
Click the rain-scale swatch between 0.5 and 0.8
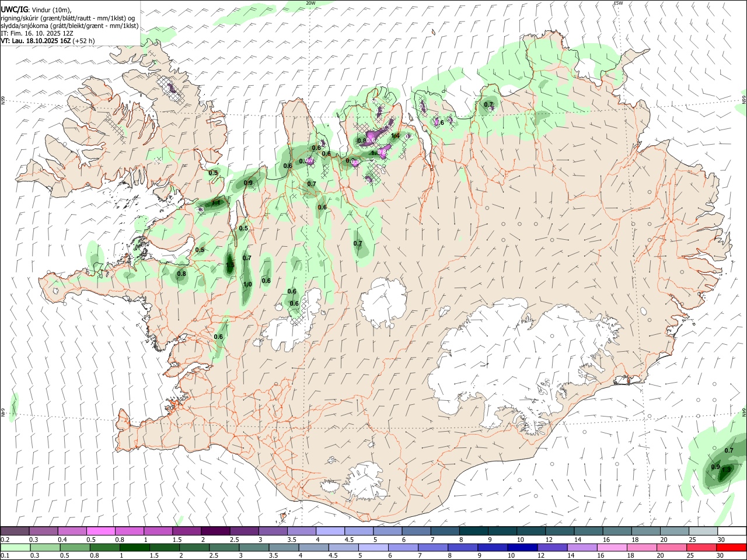(x=75, y=547)
